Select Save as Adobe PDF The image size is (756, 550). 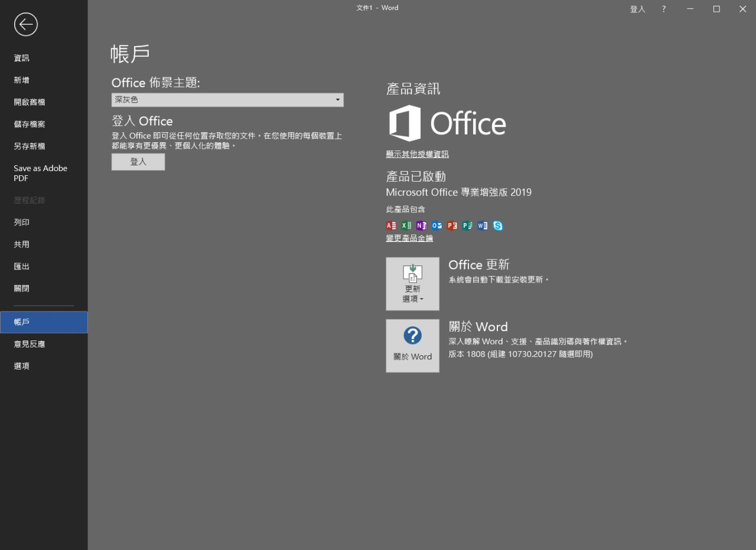pos(44,173)
